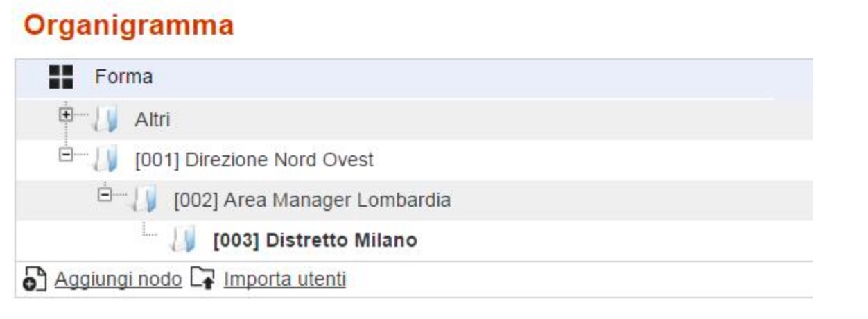Open the Aggiungi nodo link
This screenshot has height=319, width=868.
pyautogui.click(x=119, y=279)
